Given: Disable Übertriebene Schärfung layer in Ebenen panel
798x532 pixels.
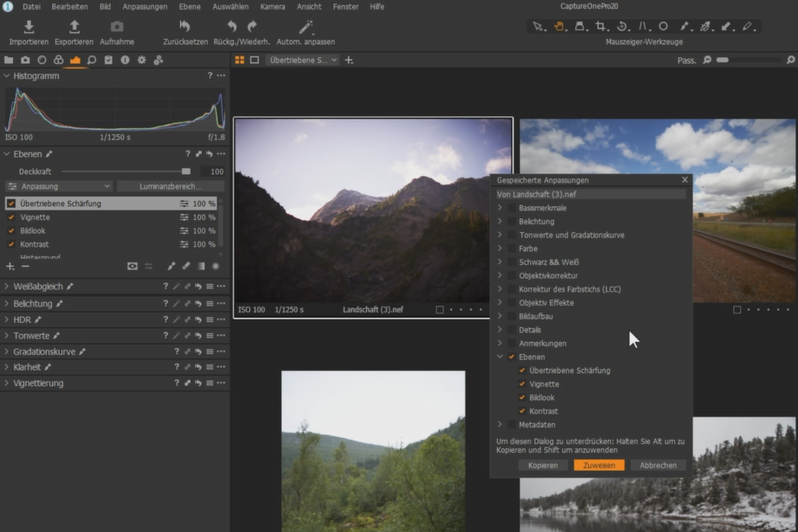Looking at the screenshot, I should 11,203.
